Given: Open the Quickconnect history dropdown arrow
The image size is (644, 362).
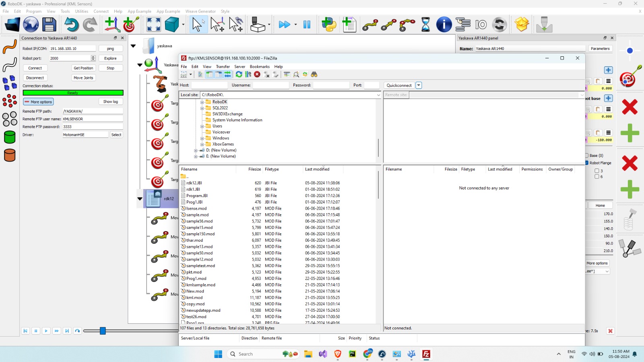Looking at the screenshot, I should pyautogui.click(x=419, y=85).
